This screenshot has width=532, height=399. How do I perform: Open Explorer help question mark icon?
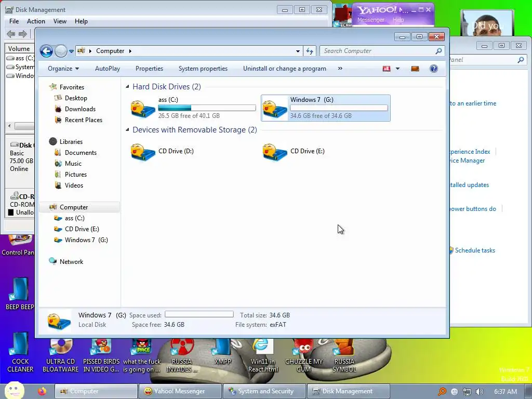[x=434, y=69]
